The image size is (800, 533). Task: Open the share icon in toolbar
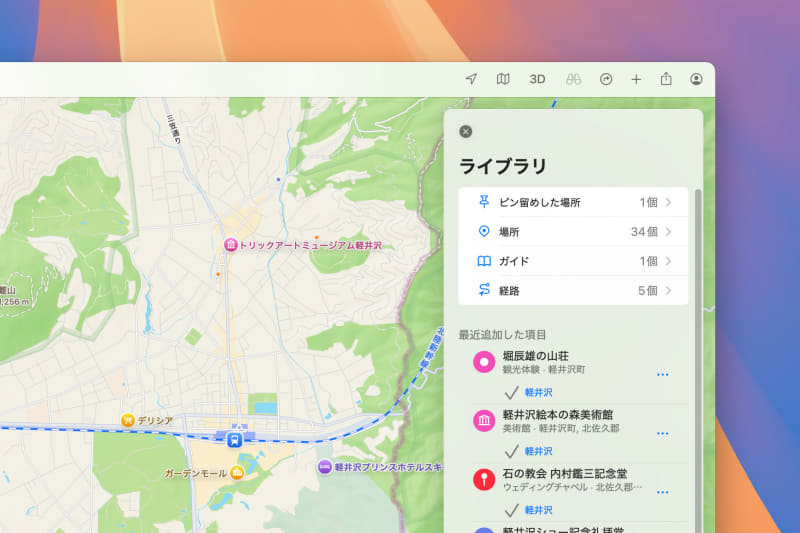666,79
